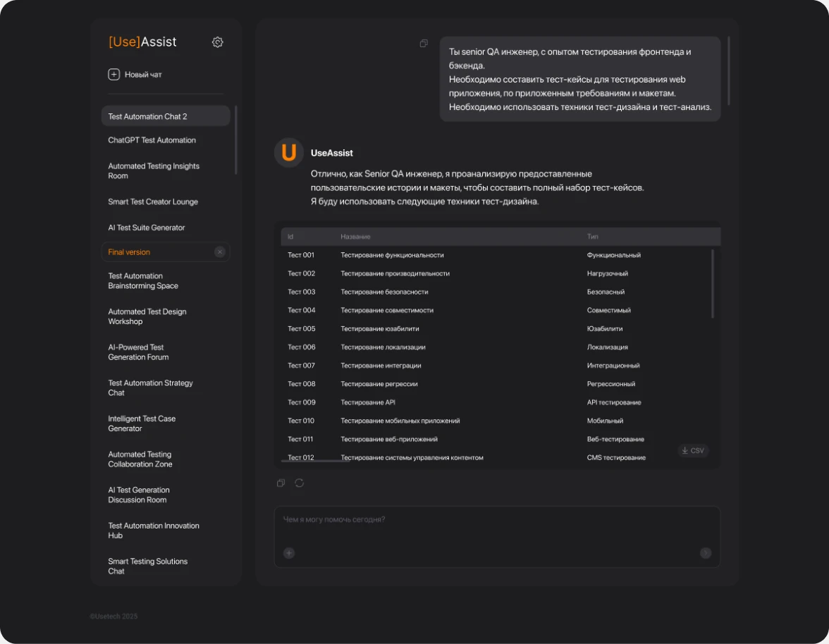Viewport: 829px width, 644px height.
Task: Open Automated Test Design Workshop
Action: point(147,316)
